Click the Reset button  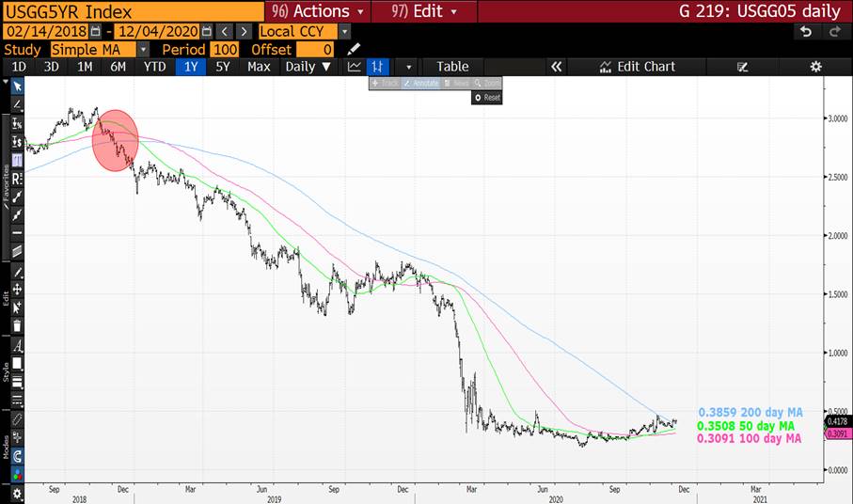[487, 98]
